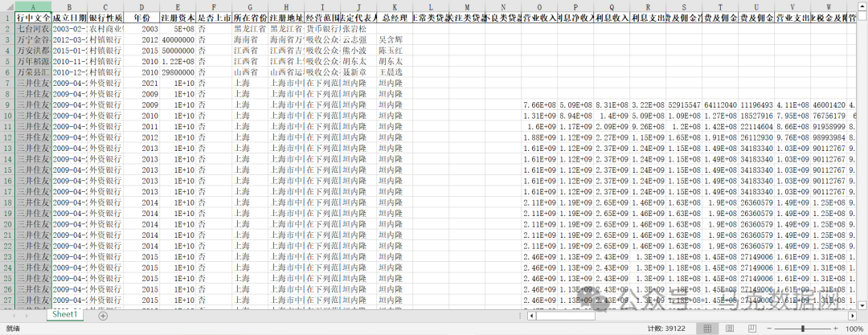Viewport: 868px width, 335px height.
Task: Select the header cell 总经理
Action: (394, 17)
